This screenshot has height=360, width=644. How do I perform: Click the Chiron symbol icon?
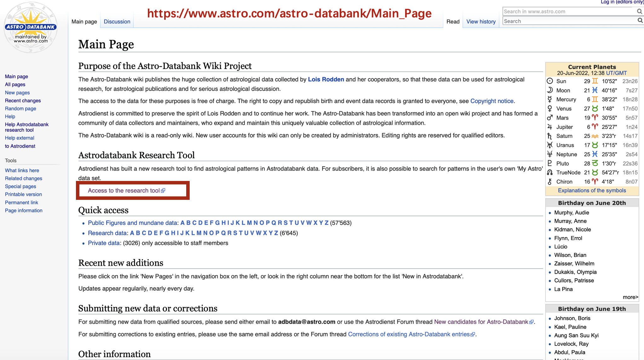[x=549, y=182]
